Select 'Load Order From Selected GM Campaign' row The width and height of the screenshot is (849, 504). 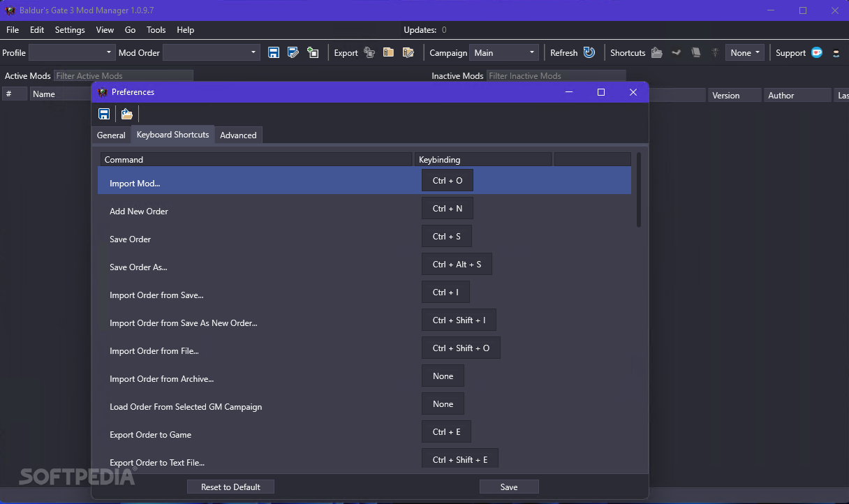[364, 403]
